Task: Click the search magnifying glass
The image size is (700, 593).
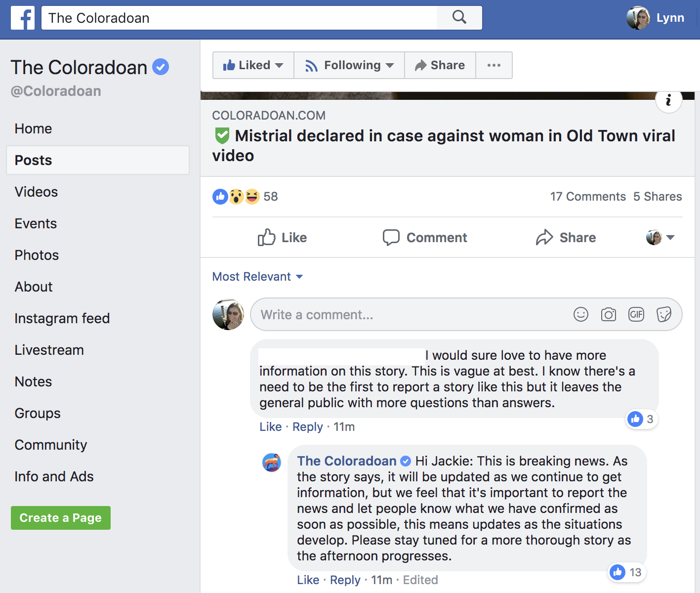Action: click(459, 17)
